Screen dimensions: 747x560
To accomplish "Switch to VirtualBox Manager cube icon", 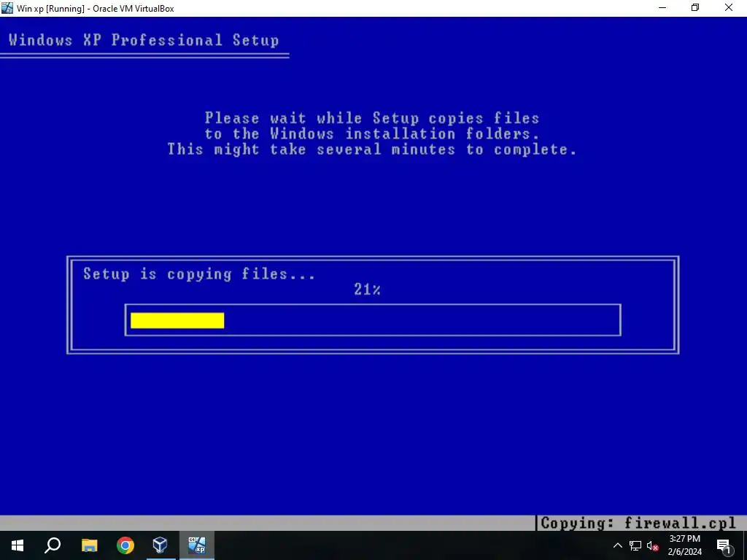I will 160,545.
